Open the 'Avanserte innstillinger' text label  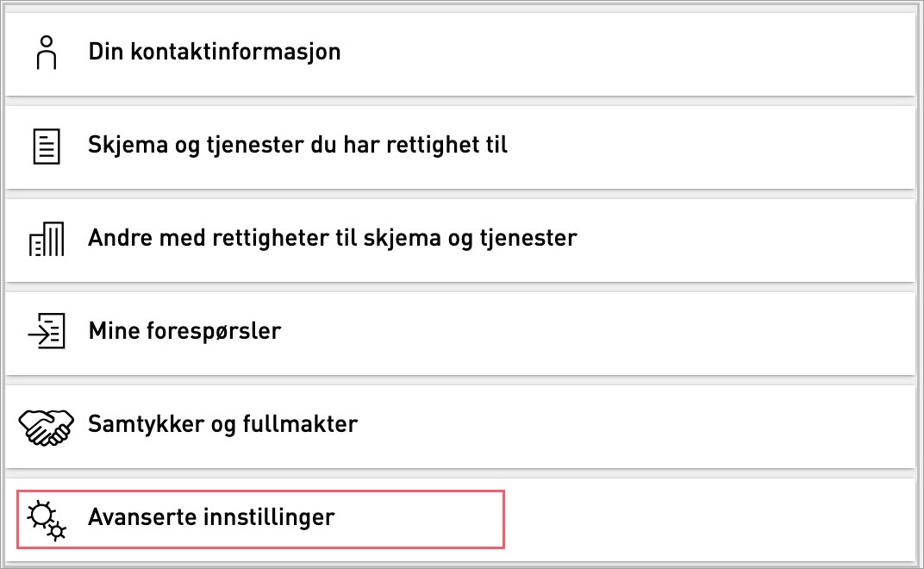click(x=211, y=517)
